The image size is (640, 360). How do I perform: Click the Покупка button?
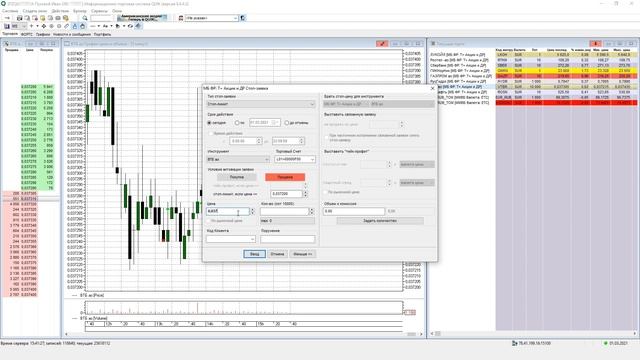(x=237, y=177)
